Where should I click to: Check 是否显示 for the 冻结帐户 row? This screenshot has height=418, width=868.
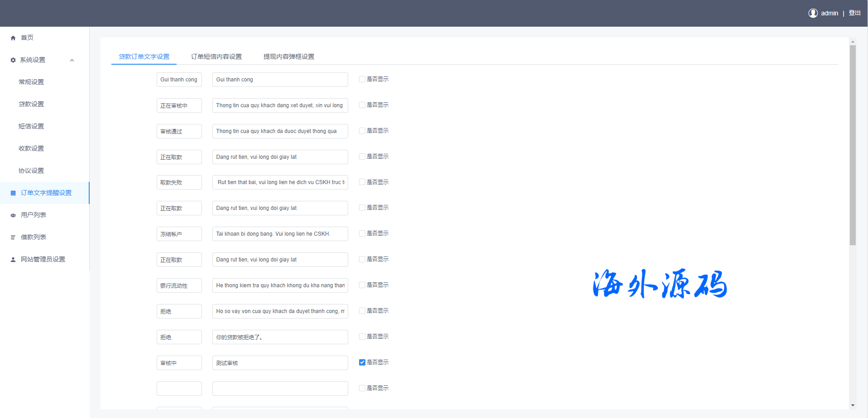362,233
